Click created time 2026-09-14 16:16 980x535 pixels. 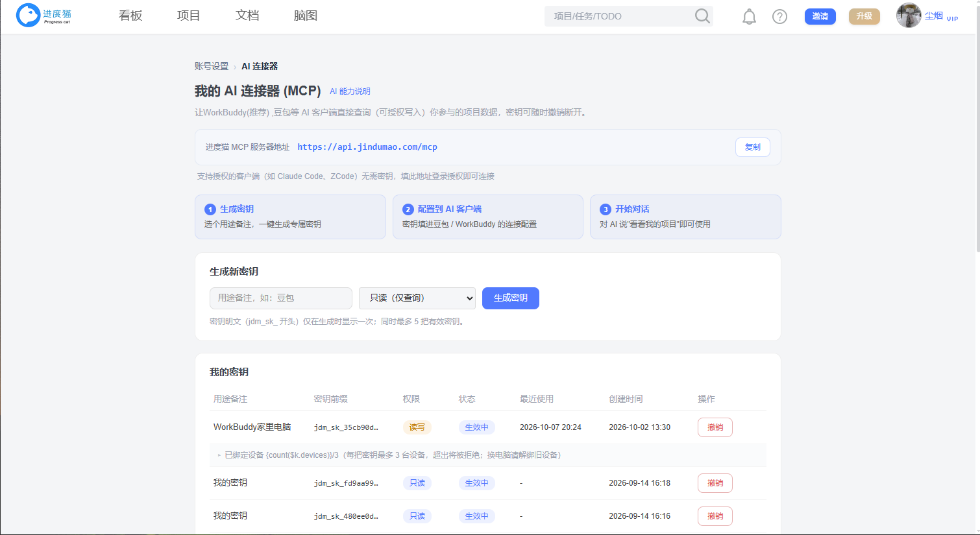(x=639, y=516)
